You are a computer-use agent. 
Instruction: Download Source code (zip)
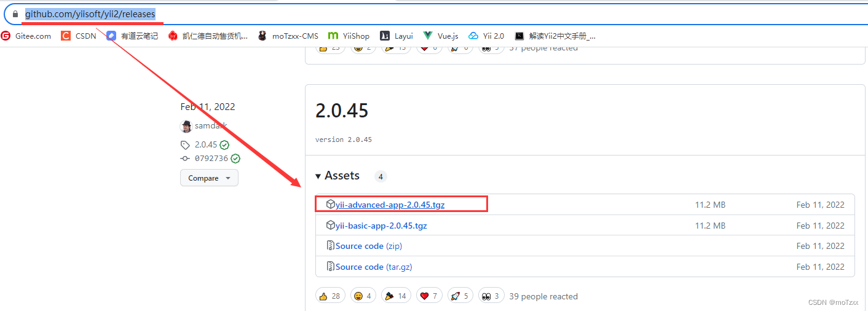pos(369,246)
